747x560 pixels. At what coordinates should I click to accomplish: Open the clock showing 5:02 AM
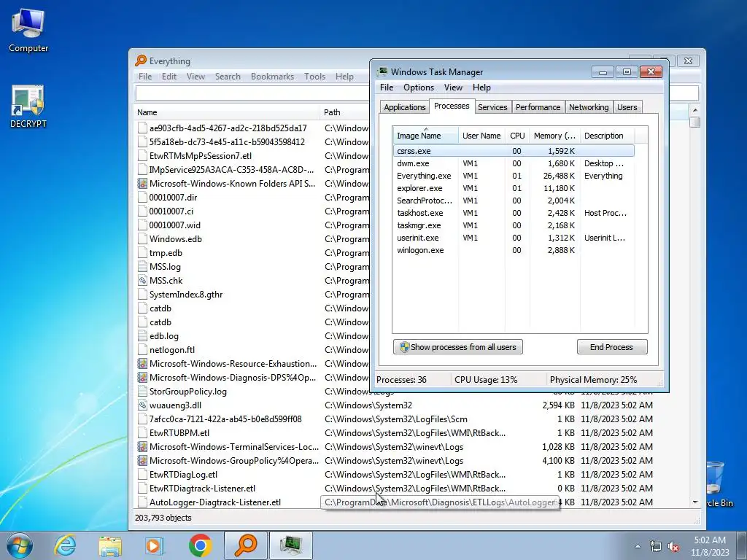[x=710, y=546]
